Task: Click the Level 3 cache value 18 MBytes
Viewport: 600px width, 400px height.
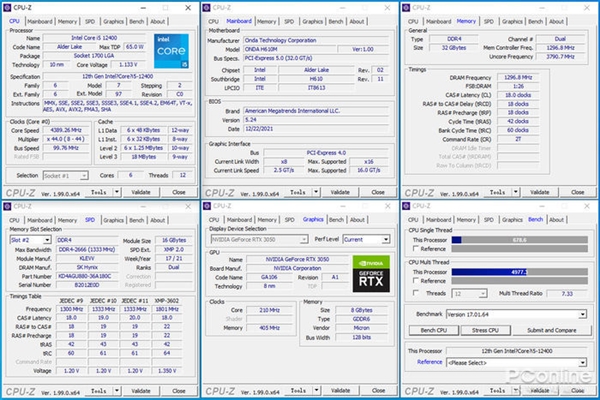Action: click(143, 157)
